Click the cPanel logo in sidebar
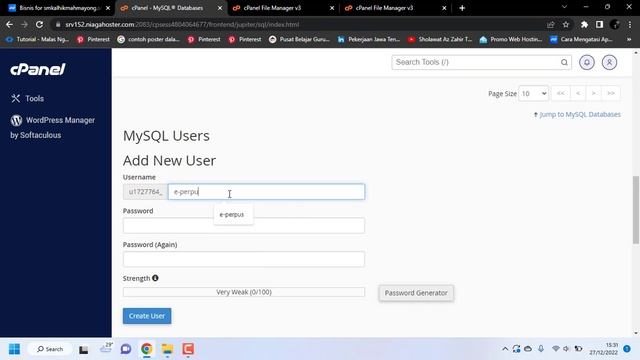Viewport: 640px width, 360px height. pos(38,69)
